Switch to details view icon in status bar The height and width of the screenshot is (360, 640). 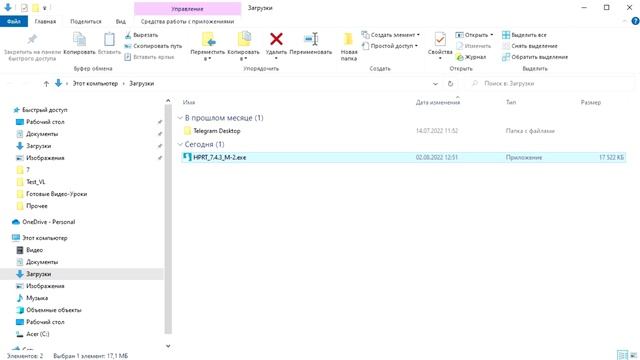(x=622, y=355)
